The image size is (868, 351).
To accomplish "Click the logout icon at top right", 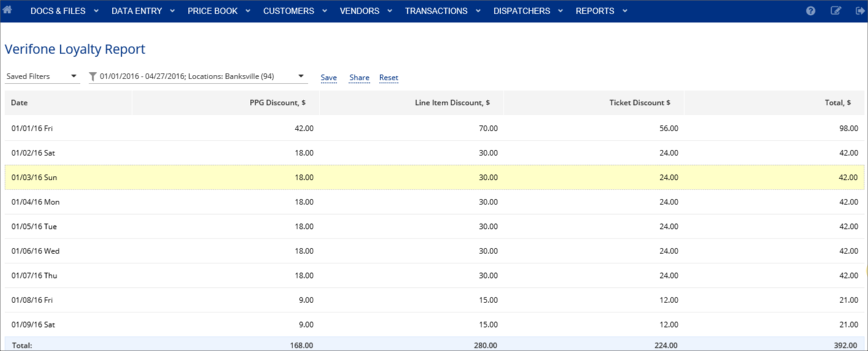I will (x=859, y=11).
